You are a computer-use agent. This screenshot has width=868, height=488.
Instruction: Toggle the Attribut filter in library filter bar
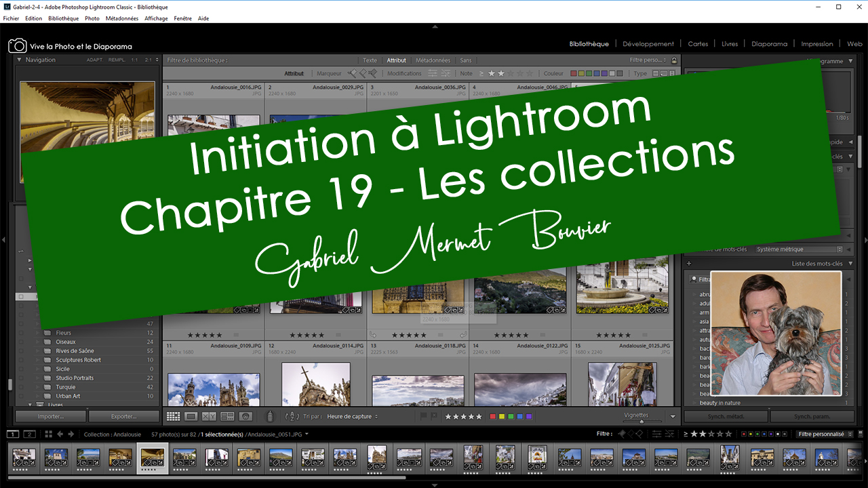pyautogui.click(x=396, y=60)
